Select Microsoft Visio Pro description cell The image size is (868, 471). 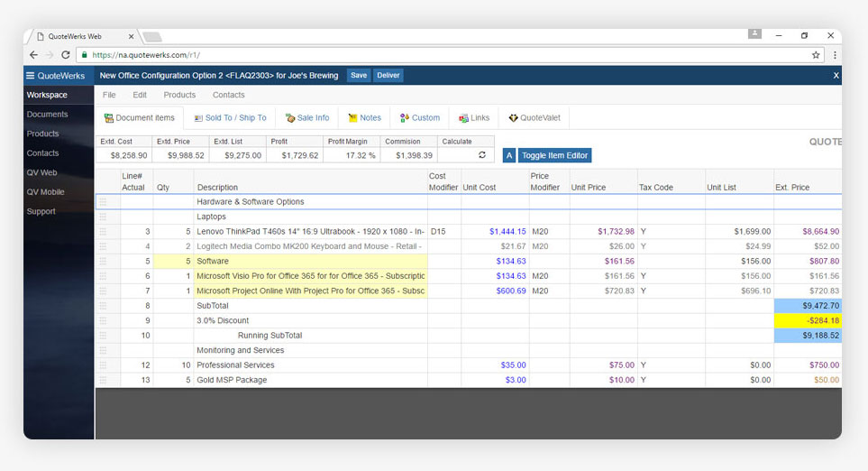(311, 276)
